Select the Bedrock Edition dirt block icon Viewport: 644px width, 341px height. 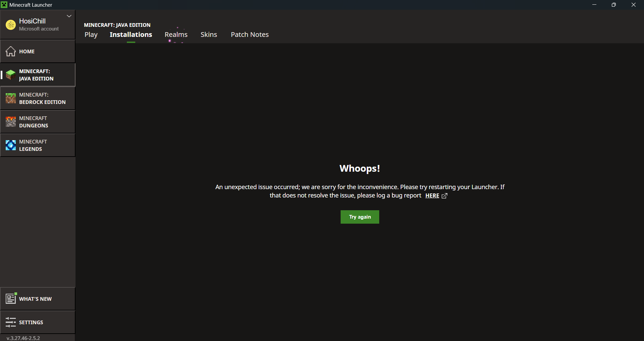11,98
